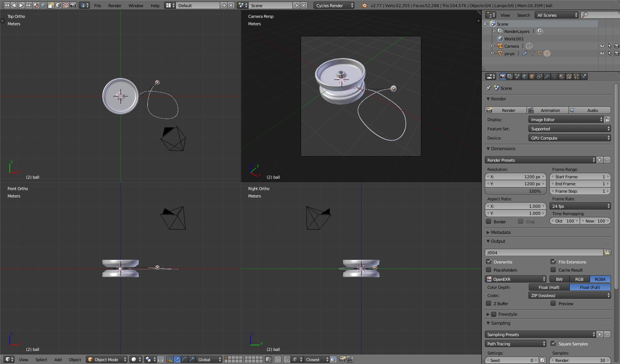Hide the yo-yo object via eye icon

tap(602, 53)
